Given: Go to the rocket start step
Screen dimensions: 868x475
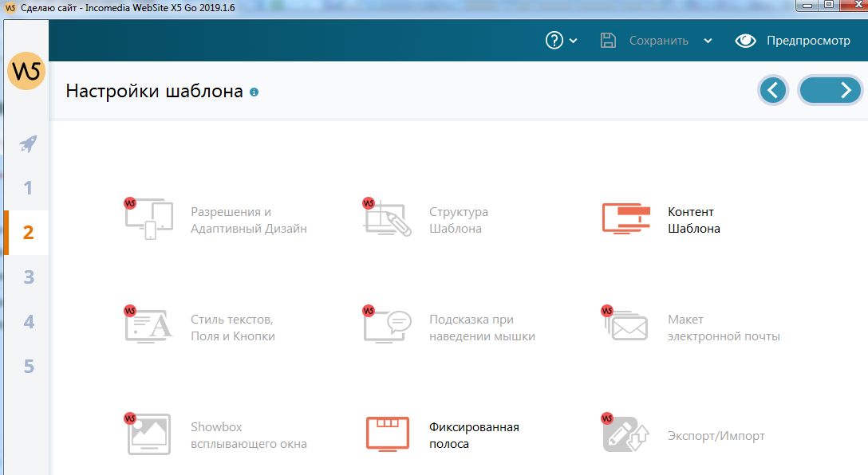Looking at the screenshot, I should pyautogui.click(x=28, y=144).
